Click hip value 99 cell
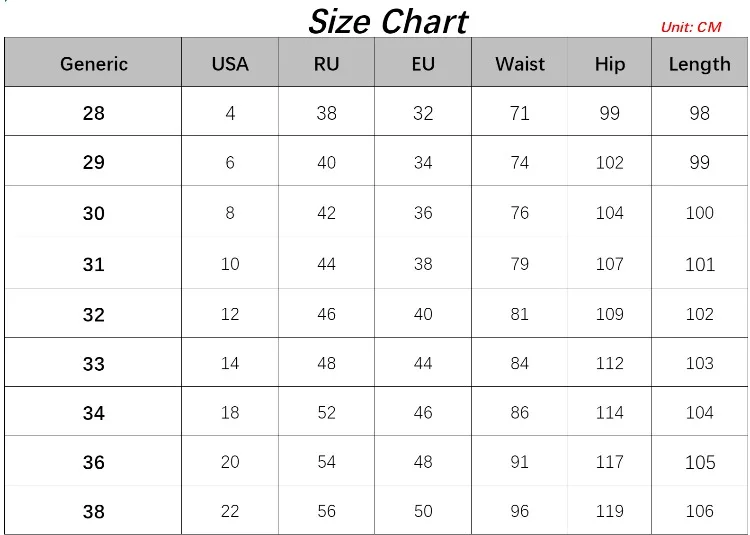Screen dimensions: 750x535 click(x=609, y=111)
